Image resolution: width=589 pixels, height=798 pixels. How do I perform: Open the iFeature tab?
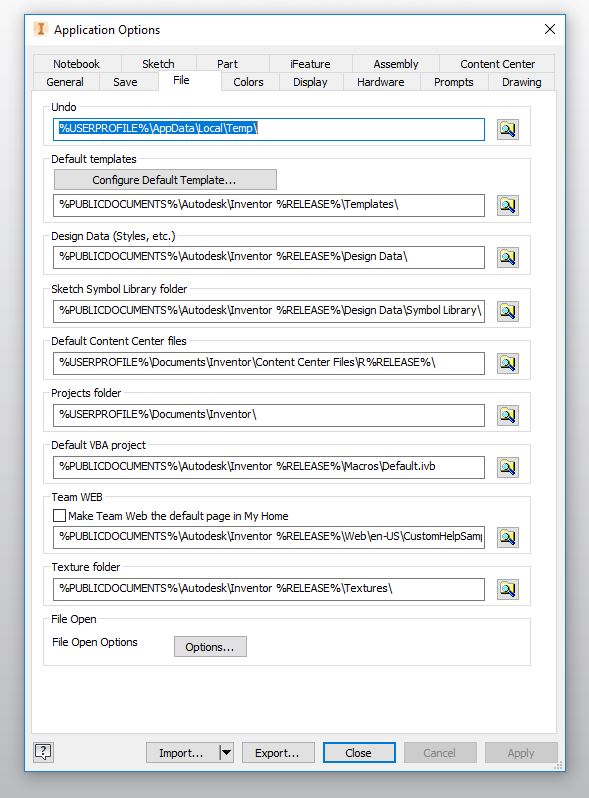point(310,64)
